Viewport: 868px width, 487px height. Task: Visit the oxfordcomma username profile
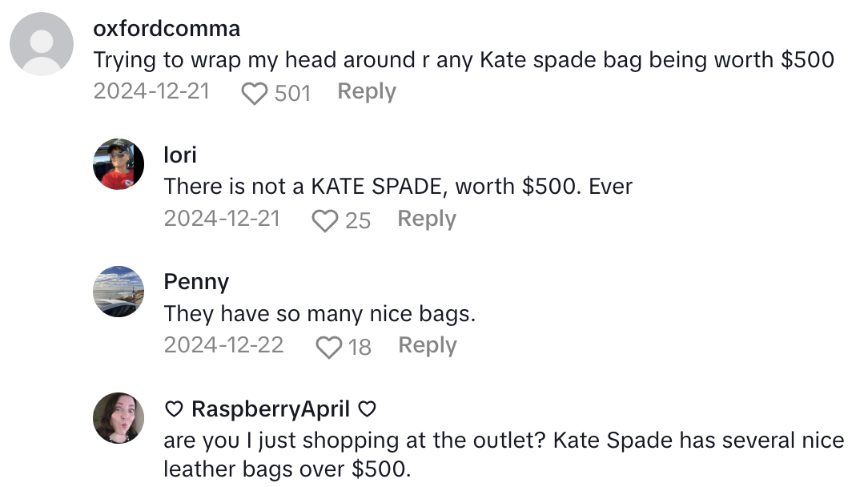click(x=167, y=29)
